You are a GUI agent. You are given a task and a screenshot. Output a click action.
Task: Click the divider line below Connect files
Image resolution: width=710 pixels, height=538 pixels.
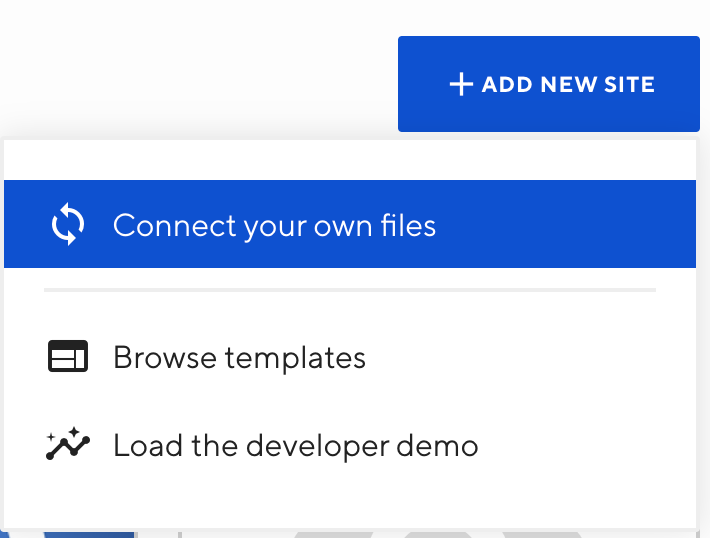349,290
